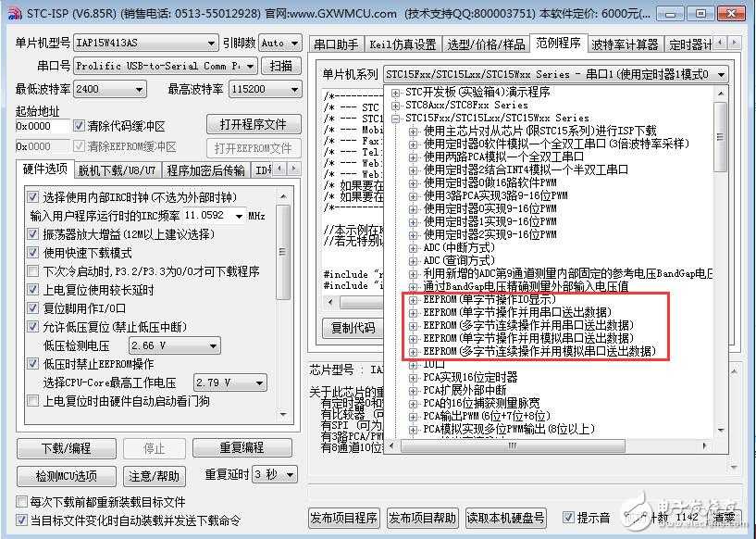Toggle 提示音 checkbox
Screen dimensions: 756x539
[x=569, y=518]
